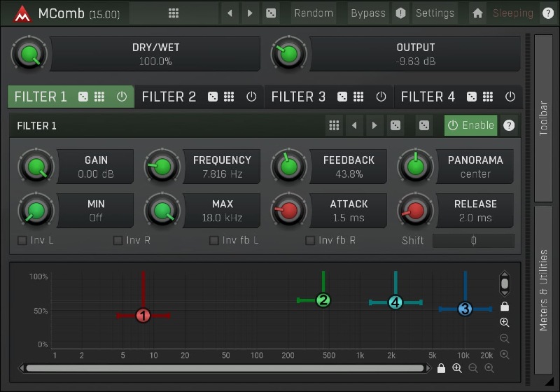
Task: Expand the Meters & Utilities side panel
Action: pyautogui.click(x=544, y=290)
